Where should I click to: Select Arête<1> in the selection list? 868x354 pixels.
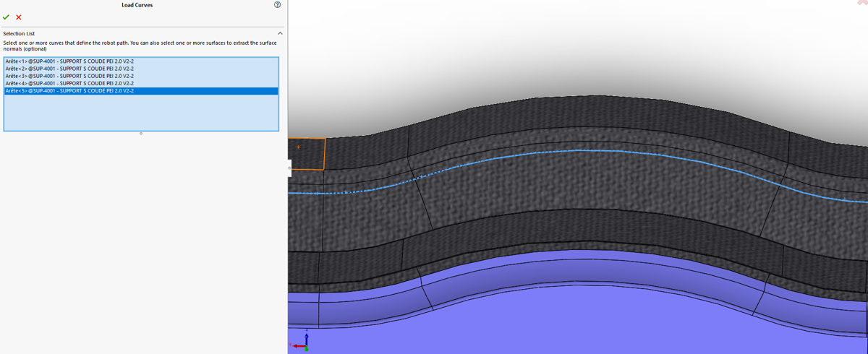tap(69, 61)
